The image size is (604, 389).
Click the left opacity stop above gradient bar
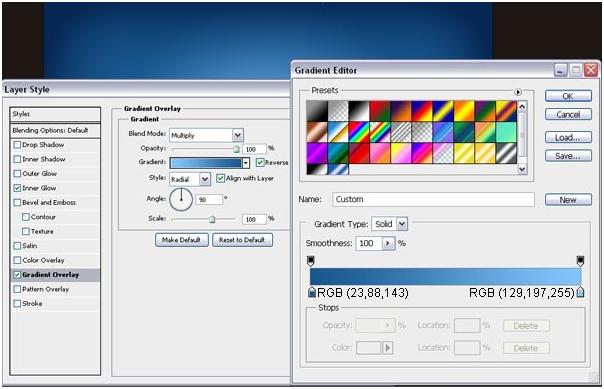[310, 261]
